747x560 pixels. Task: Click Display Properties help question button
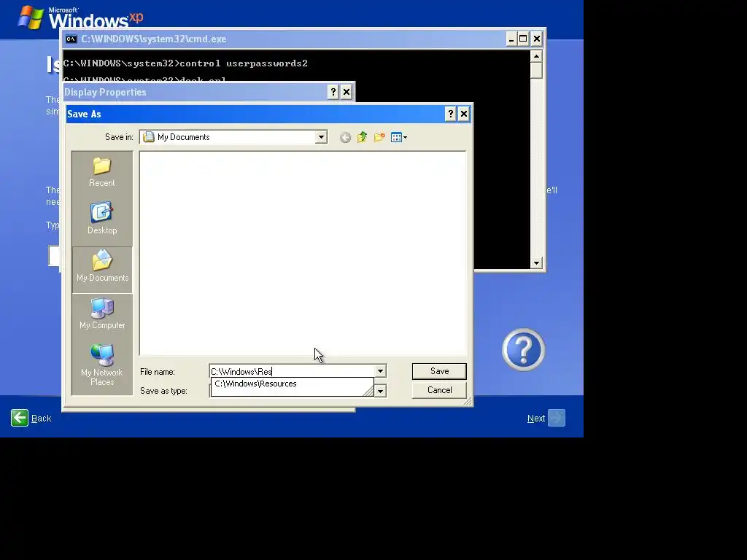333,92
